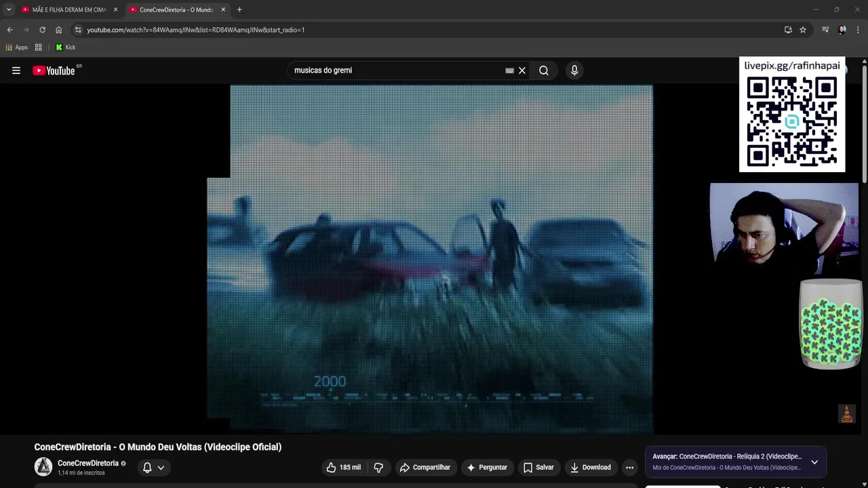Screen dimensions: 868x488
Task: View site information icon in address bar
Action: 78,30
